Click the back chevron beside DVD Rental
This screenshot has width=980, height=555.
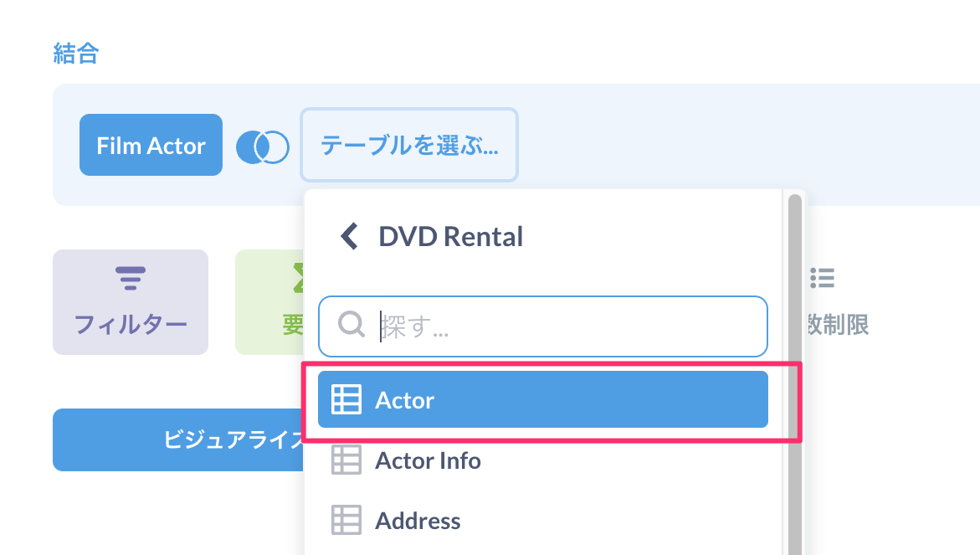349,236
